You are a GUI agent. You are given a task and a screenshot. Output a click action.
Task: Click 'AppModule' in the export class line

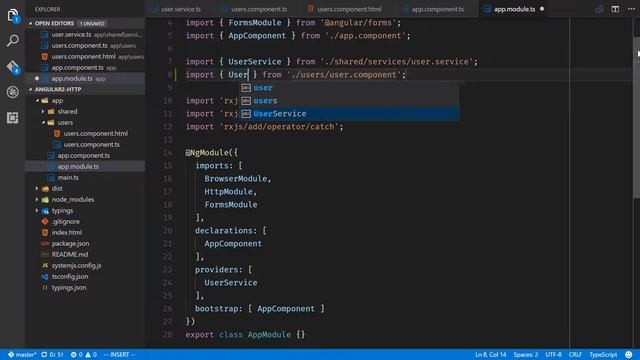click(x=269, y=335)
